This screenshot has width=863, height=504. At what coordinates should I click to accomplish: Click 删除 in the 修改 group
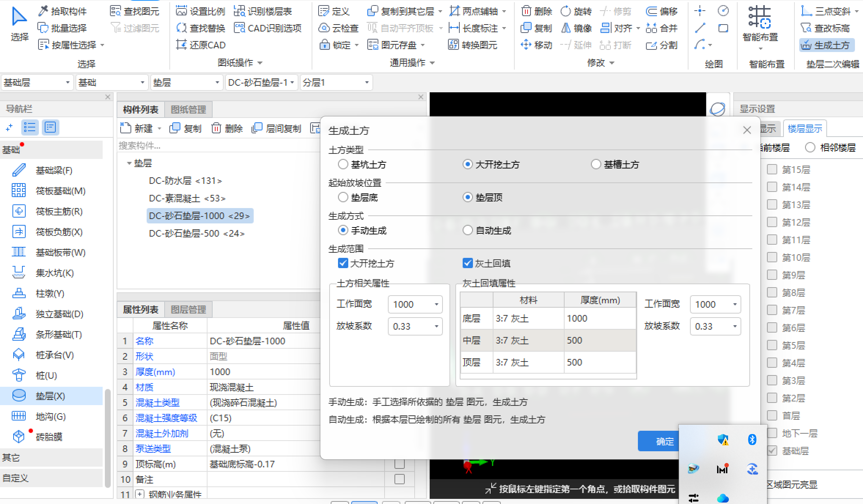tap(537, 11)
